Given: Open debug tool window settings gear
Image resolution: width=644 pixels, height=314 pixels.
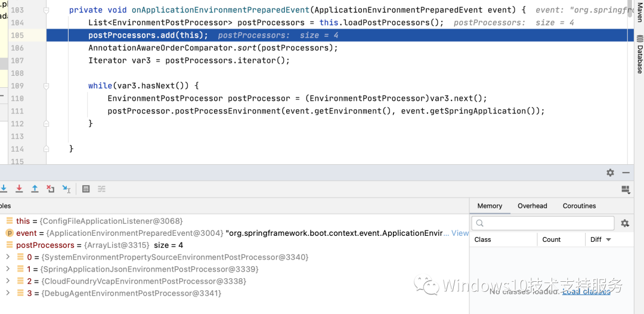Looking at the screenshot, I should tap(611, 173).
